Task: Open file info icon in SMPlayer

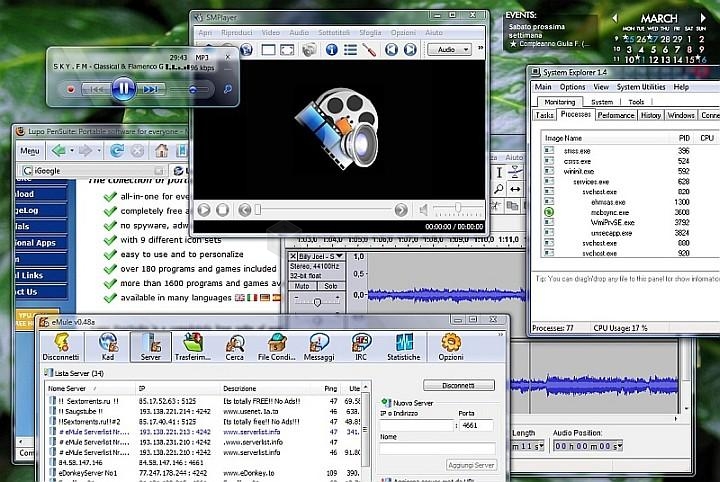Action: pos(332,49)
